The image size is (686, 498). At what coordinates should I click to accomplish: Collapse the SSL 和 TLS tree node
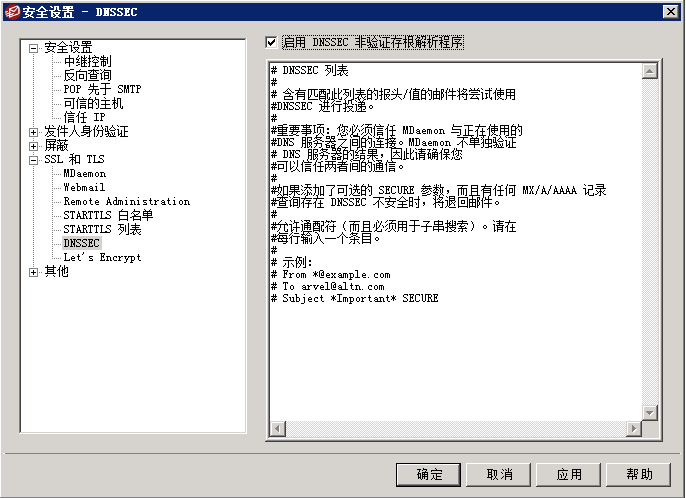pos(34,160)
